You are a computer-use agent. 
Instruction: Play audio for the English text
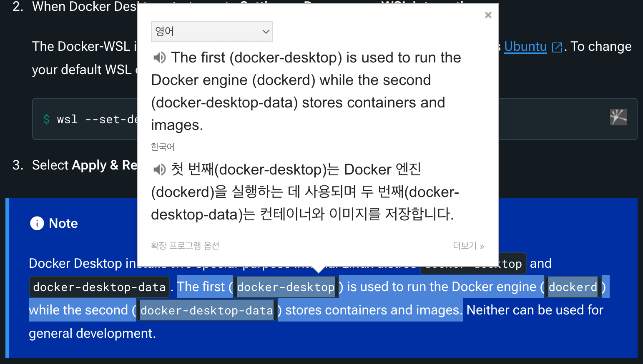pos(159,57)
